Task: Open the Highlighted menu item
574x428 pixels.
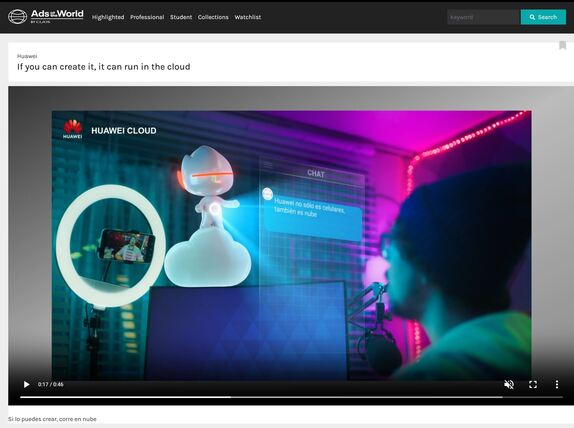Action: pyautogui.click(x=108, y=17)
